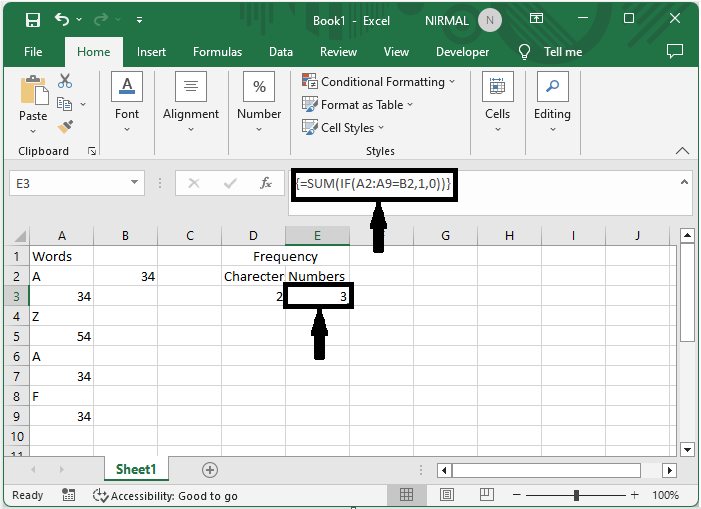The height and width of the screenshot is (509, 701).
Task: Click Accessibility: Good to go status
Action: (165, 496)
